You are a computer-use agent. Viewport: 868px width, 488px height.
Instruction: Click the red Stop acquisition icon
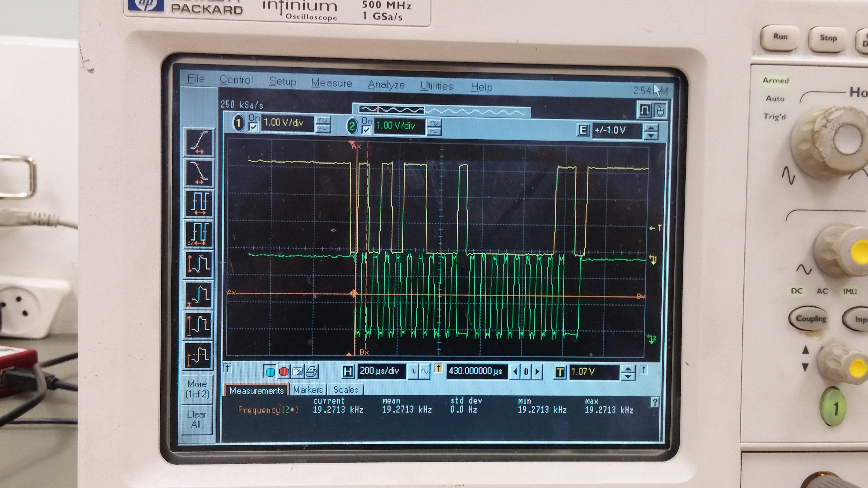(x=284, y=372)
